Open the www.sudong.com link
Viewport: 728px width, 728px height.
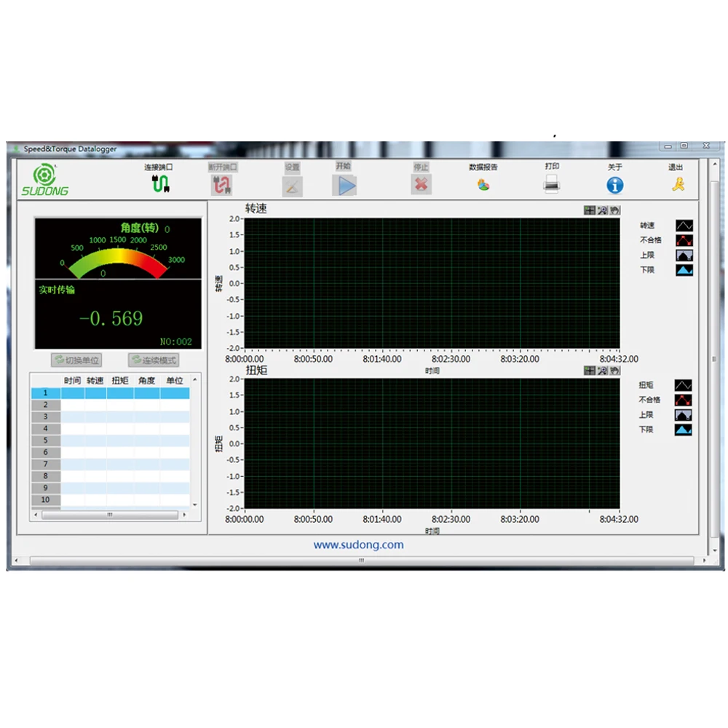click(x=358, y=545)
